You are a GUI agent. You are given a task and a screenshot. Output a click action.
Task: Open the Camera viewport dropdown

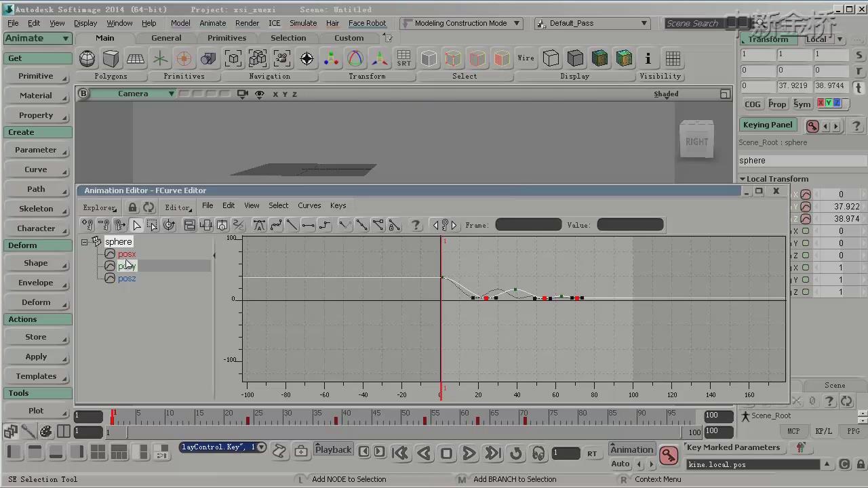coord(133,94)
